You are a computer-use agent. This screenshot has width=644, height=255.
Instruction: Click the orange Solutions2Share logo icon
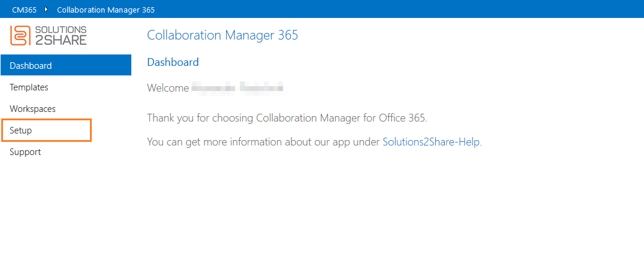coord(19,35)
